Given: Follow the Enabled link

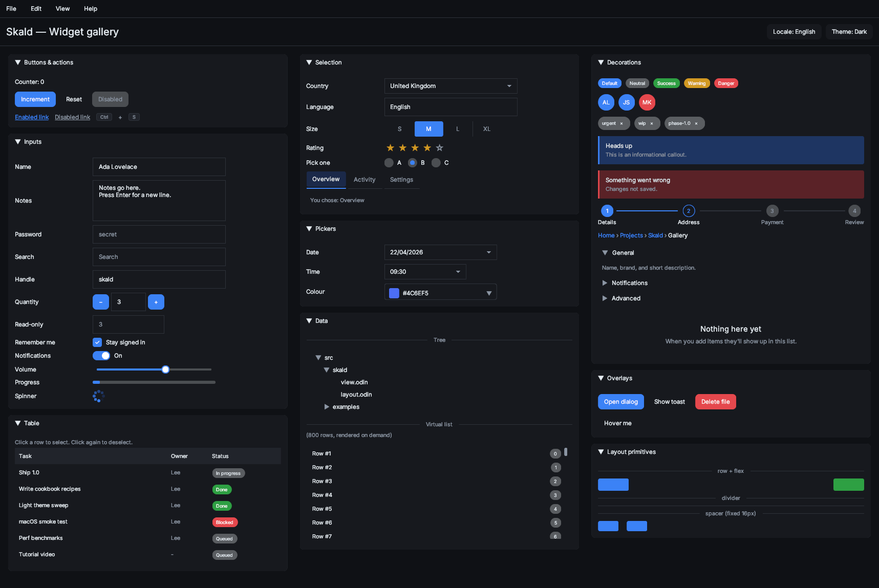Looking at the screenshot, I should (32, 117).
